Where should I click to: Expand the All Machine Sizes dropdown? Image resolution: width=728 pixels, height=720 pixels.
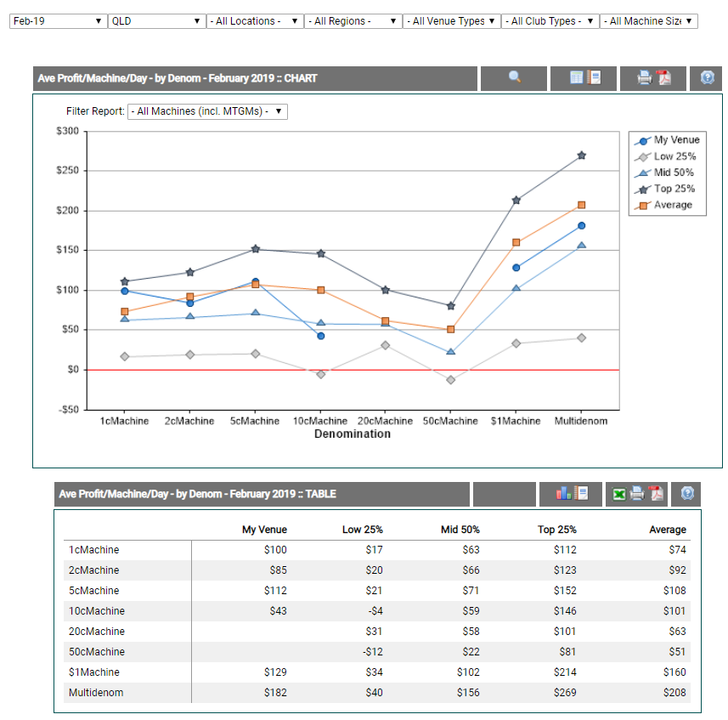648,20
